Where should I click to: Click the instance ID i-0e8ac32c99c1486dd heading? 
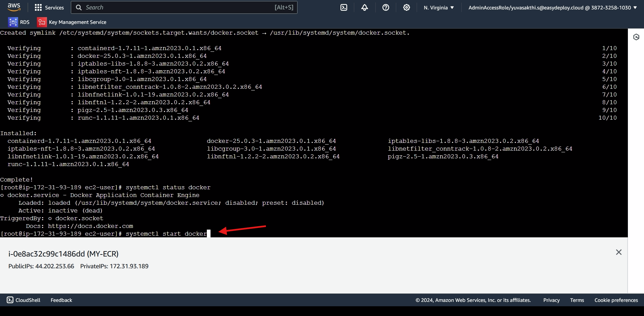pos(63,254)
